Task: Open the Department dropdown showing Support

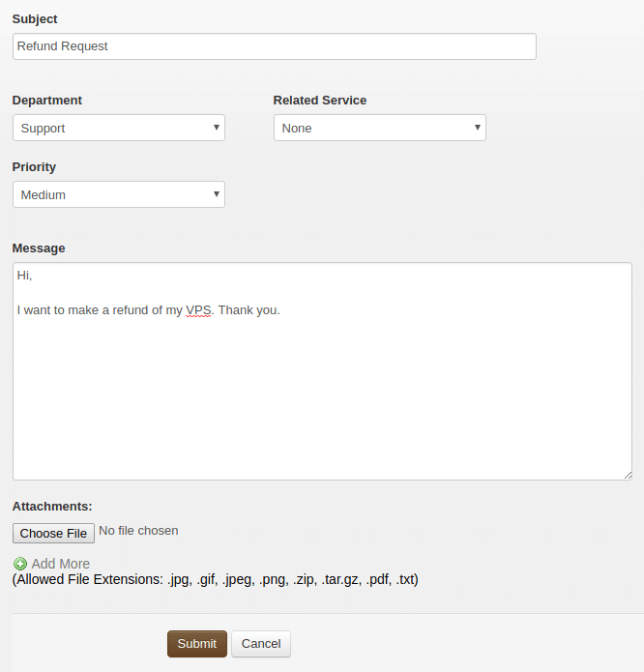Action: [118, 128]
